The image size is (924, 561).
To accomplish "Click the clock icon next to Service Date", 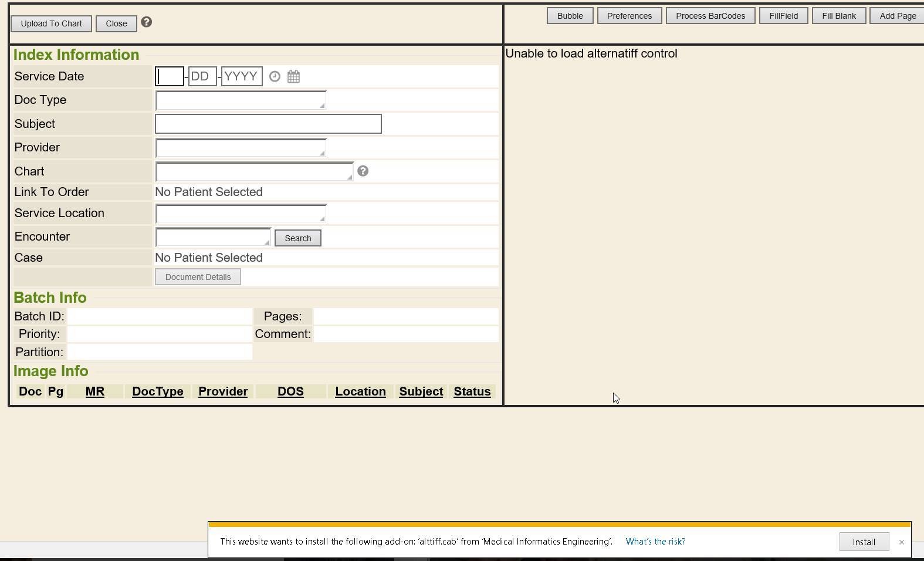I will pos(275,77).
